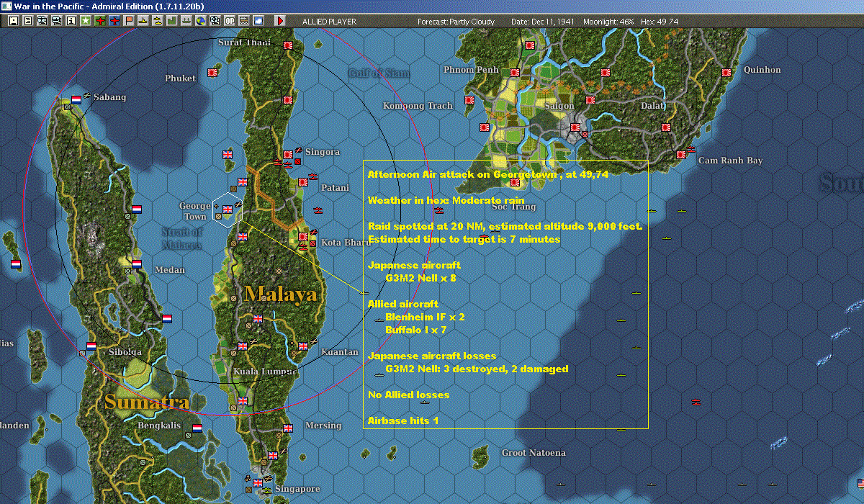Viewport: 864px width, 504px height.
Task: Select Japanese flag base at Cam Ranh Bay
Action: (x=680, y=155)
